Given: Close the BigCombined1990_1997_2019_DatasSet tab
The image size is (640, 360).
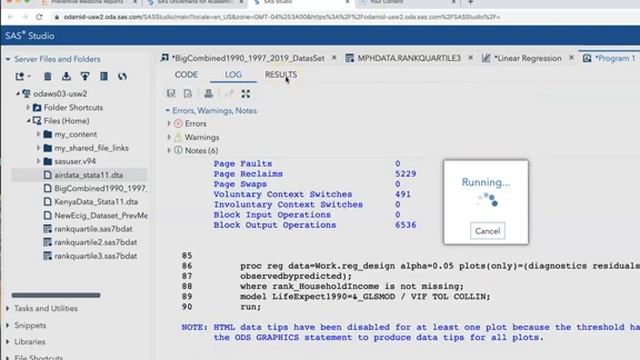Looking at the screenshot, I should 334,58.
